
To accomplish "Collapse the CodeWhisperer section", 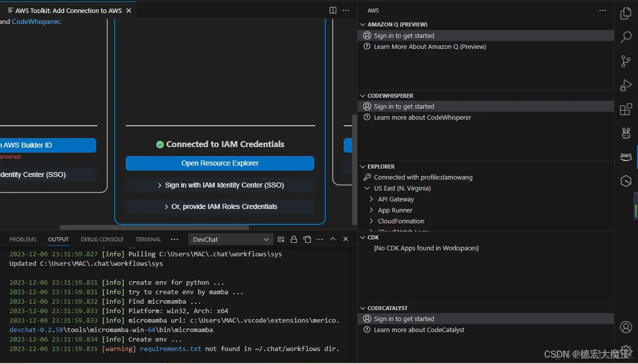I will coord(363,96).
